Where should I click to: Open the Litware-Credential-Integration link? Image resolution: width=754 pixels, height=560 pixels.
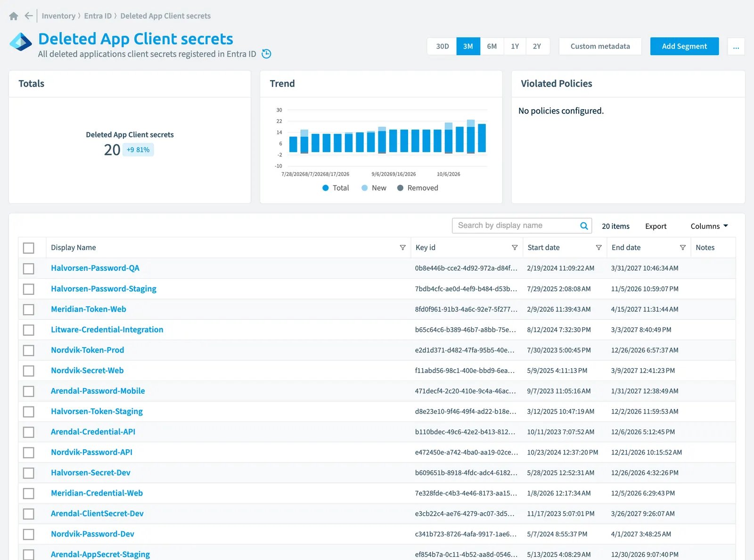click(x=107, y=330)
